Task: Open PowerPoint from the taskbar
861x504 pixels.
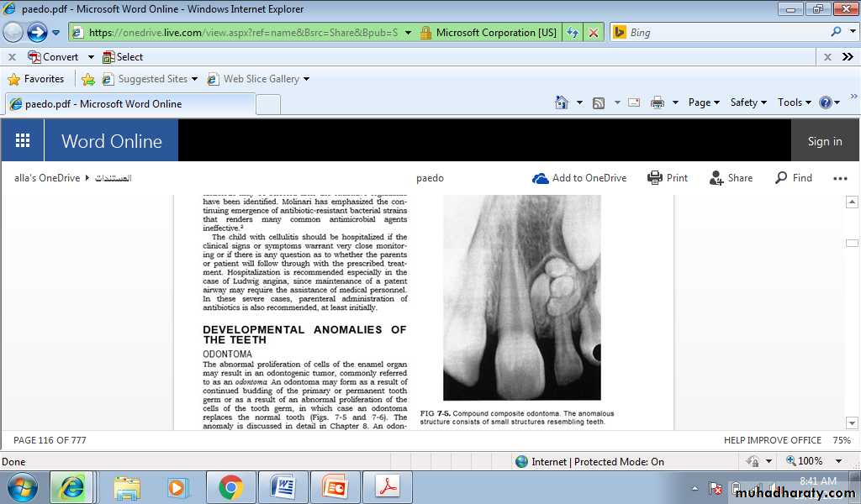Action: click(x=335, y=486)
